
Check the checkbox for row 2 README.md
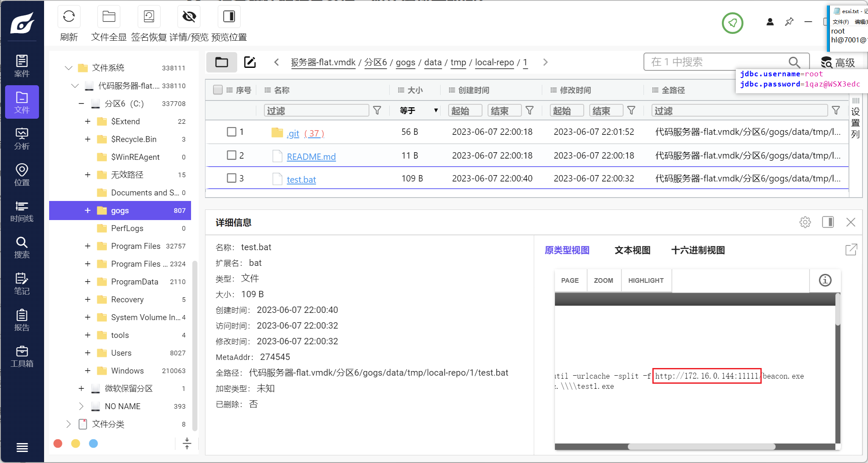pos(232,155)
